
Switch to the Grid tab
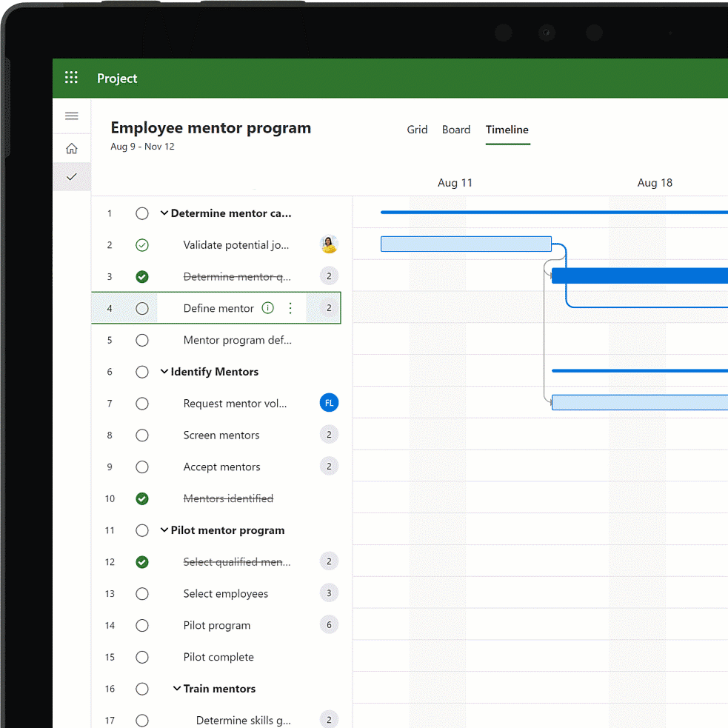coord(417,130)
